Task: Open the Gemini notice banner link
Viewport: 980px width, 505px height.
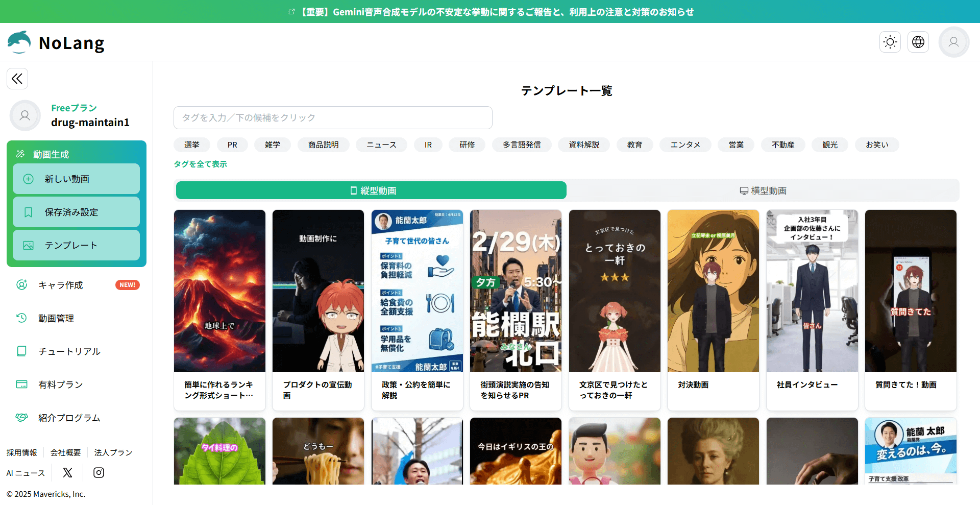Action: pos(490,12)
